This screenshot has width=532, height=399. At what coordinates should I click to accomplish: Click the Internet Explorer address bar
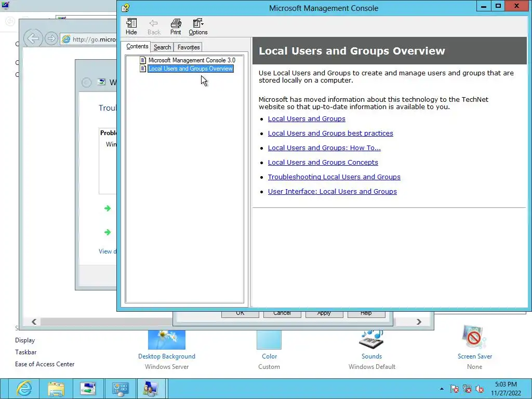coord(88,39)
